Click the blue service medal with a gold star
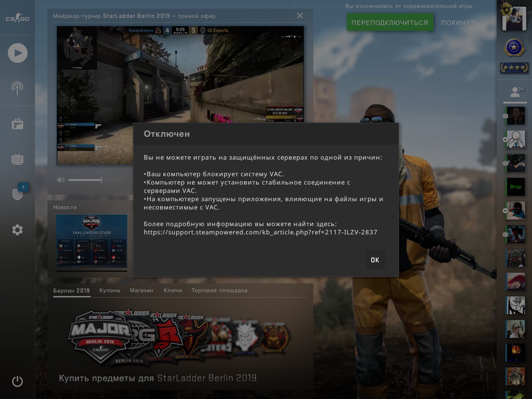The width and height of the screenshot is (532, 399). 514,48
